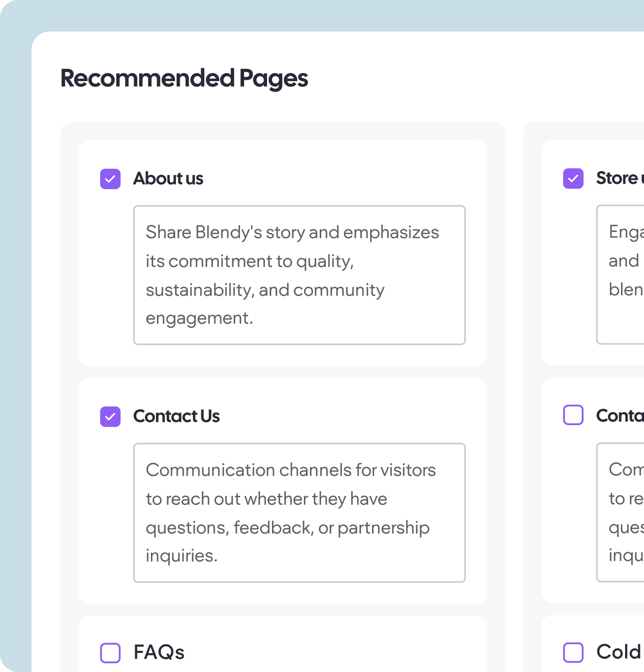Check the unchecked Conta checkbox in second column
644x672 pixels.
(573, 415)
